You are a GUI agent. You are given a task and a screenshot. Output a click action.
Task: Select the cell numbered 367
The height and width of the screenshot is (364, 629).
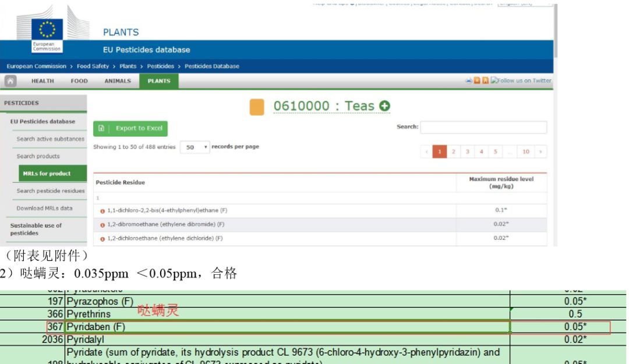click(x=55, y=327)
